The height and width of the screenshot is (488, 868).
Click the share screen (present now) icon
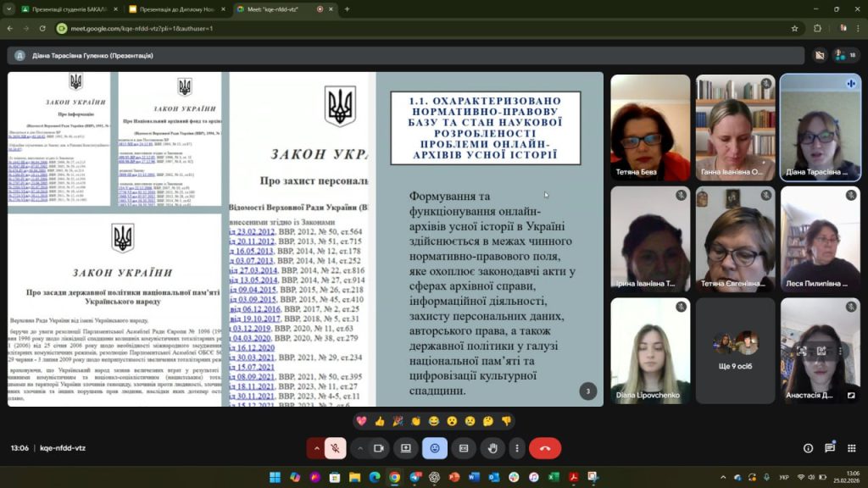click(x=406, y=448)
